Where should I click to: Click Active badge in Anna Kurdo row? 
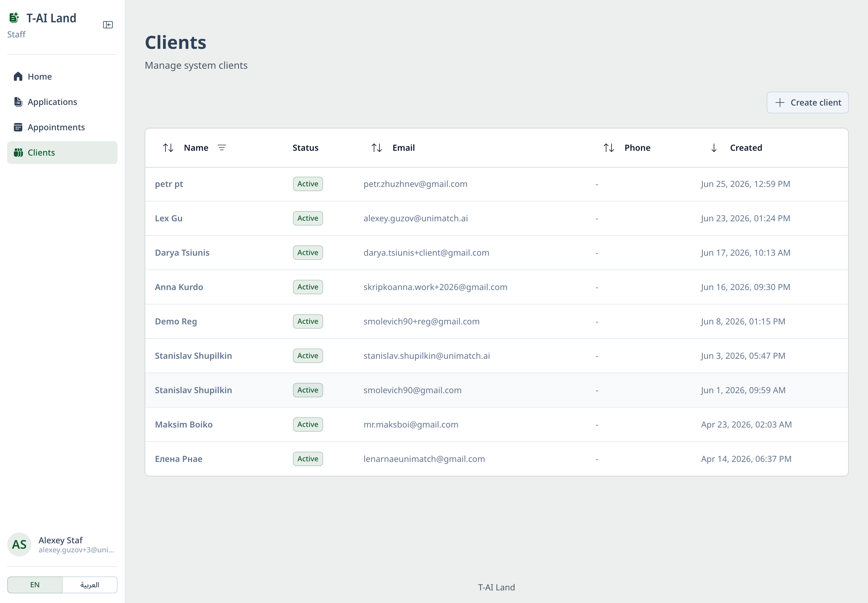point(308,287)
